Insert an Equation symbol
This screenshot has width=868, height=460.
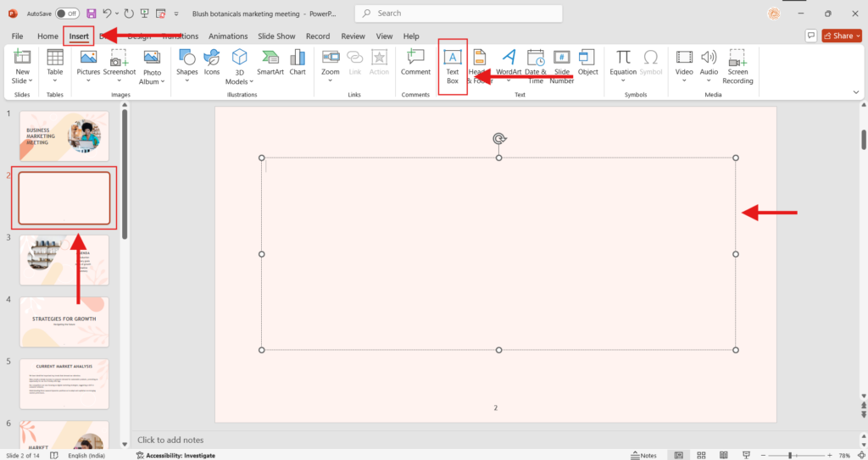(x=623, y=62)
